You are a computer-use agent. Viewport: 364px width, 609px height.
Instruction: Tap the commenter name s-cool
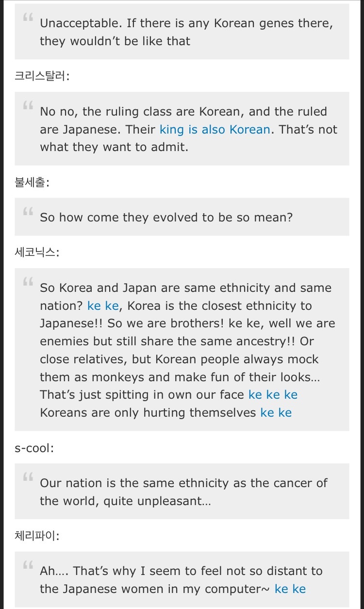[x=34, y=448]
